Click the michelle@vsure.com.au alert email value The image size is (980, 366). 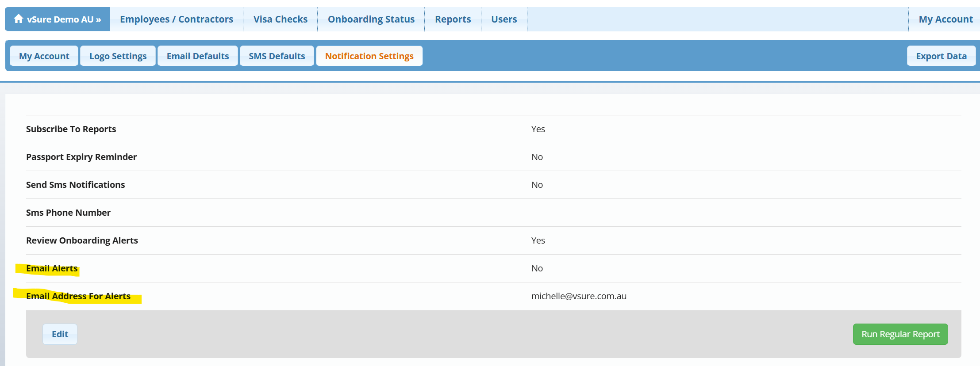point(578,296)
